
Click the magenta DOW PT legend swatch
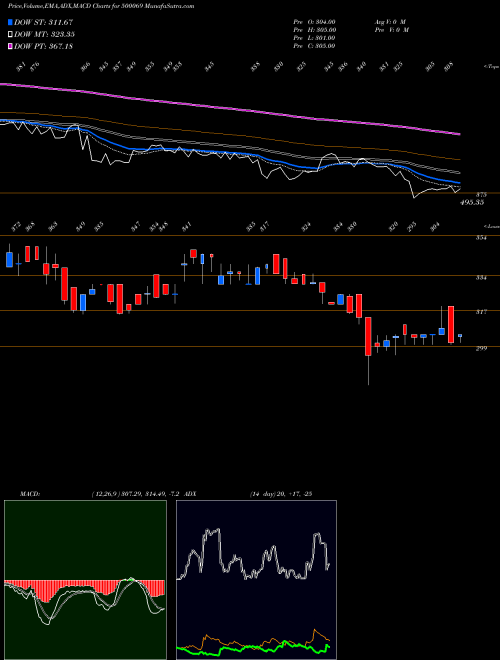[10, 46]
